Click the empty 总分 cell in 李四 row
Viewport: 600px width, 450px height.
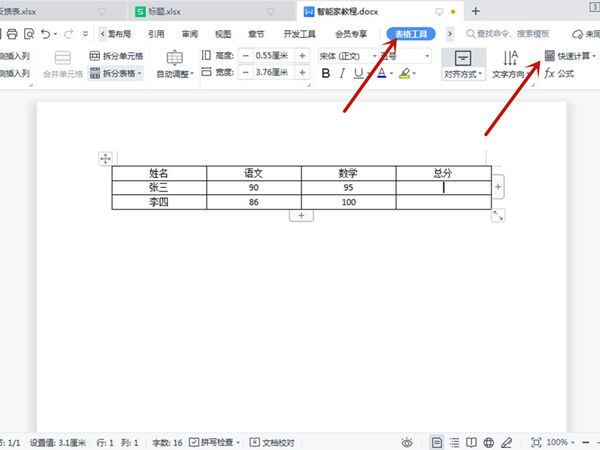(443, 202)
